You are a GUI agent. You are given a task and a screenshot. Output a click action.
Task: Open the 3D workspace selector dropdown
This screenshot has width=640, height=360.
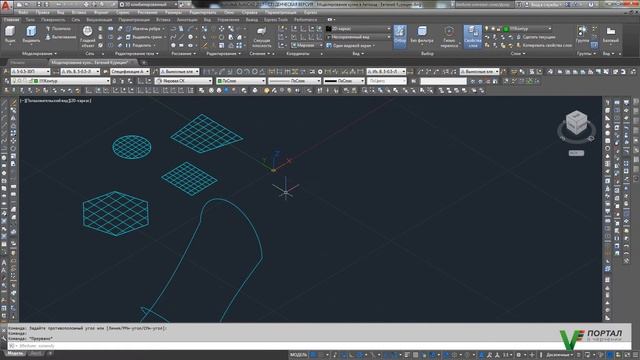(148, 4)
